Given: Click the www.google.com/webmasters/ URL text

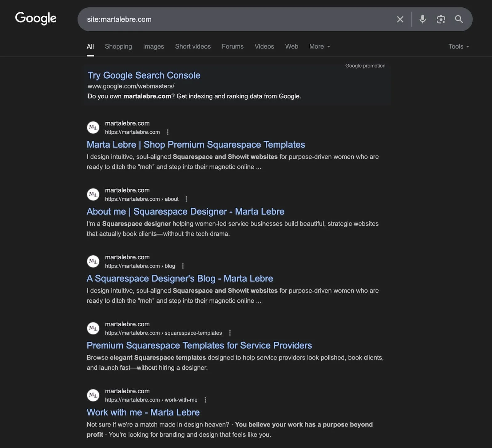Looking at the screenshot, I should coord(131,86).
